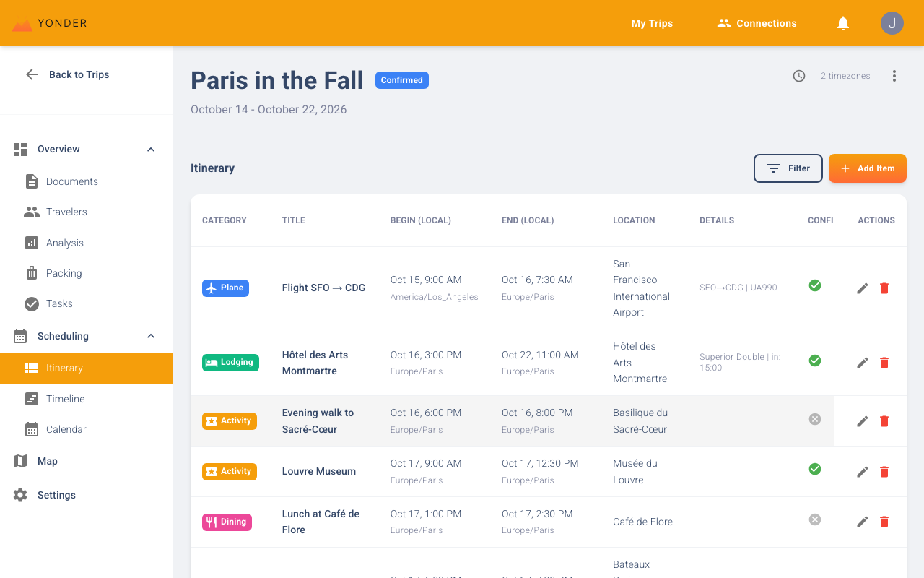This screenshot has width=924, height=578.
Task: Click the Settings gear in sidebar
Action: [x=19, y=495]
